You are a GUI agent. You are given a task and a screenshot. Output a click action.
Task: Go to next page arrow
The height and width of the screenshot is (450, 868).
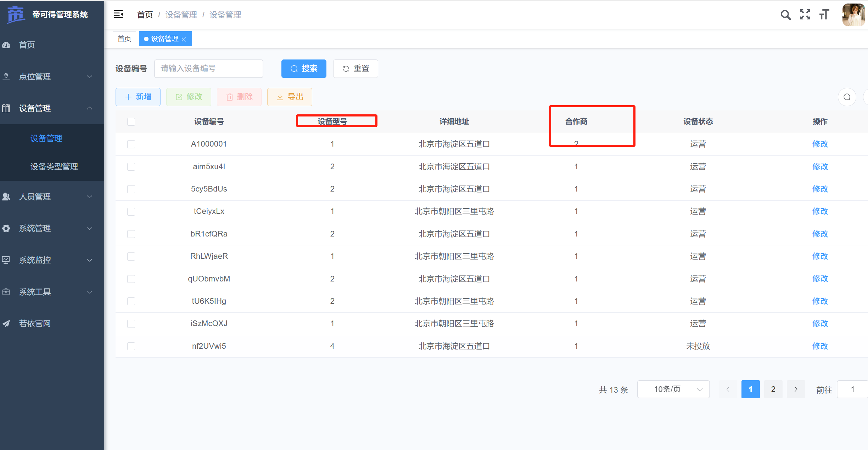(796, 389)
